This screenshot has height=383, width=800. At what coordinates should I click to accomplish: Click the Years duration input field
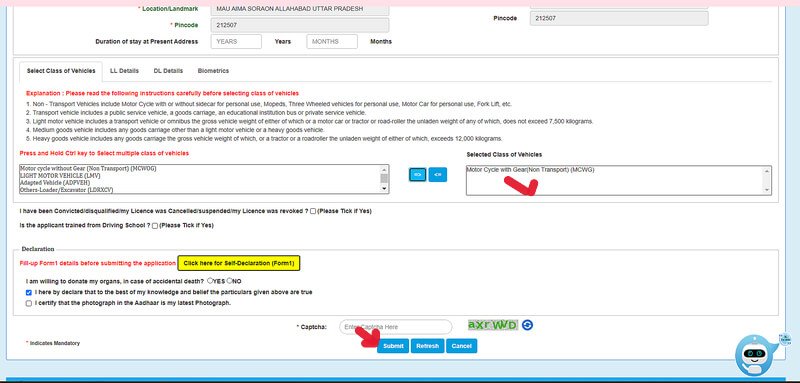click(236, 41)
